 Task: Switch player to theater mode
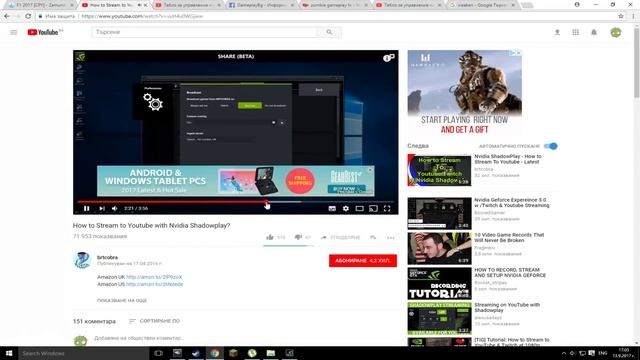(359, 208)
